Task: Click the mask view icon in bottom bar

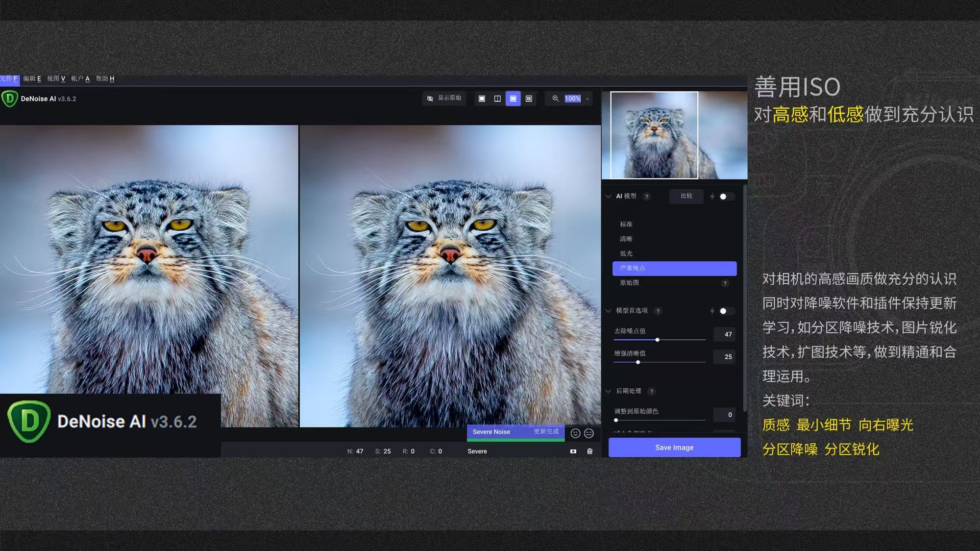Action: point(573,451)
